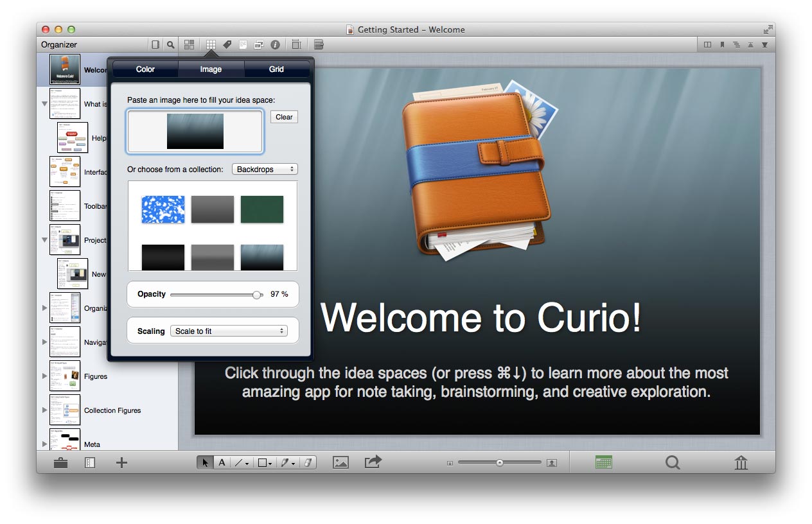This screenshot has height=524, width=812.
Task: Click the stacked drawers icon in toolbar
Action: pyautogui.click(x=319, y=45)
